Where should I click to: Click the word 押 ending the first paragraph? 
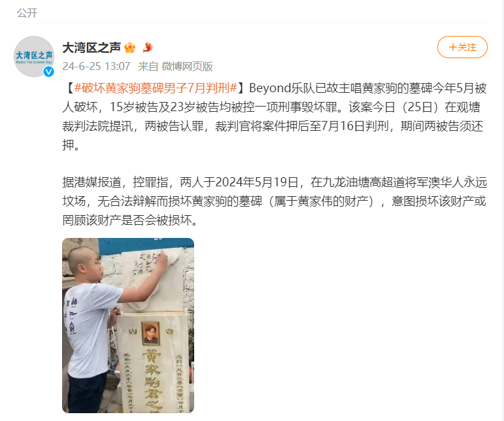68,144
